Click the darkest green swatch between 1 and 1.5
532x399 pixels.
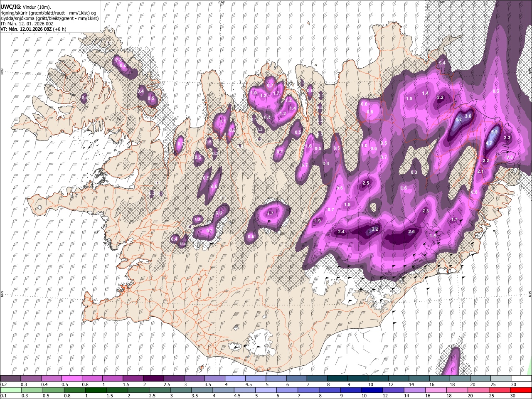pyautogui.click(x=96, y=390)
